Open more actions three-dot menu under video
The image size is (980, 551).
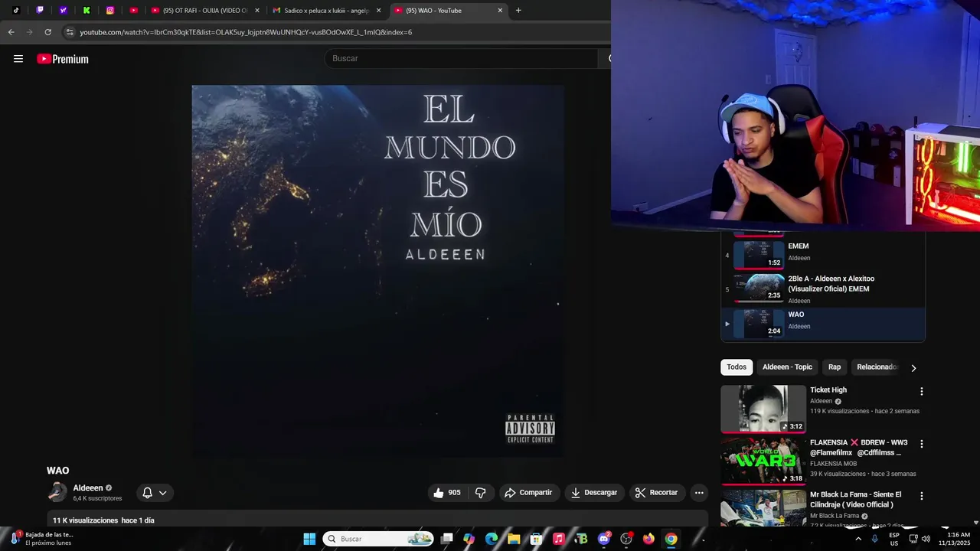point(699,493)
